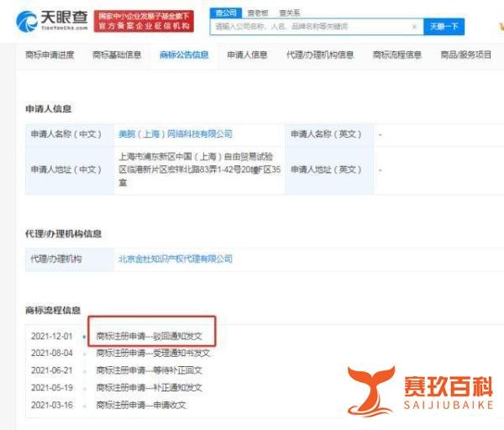
Task: Select the 查公司 search tab
Action: [x=226, y=13]
